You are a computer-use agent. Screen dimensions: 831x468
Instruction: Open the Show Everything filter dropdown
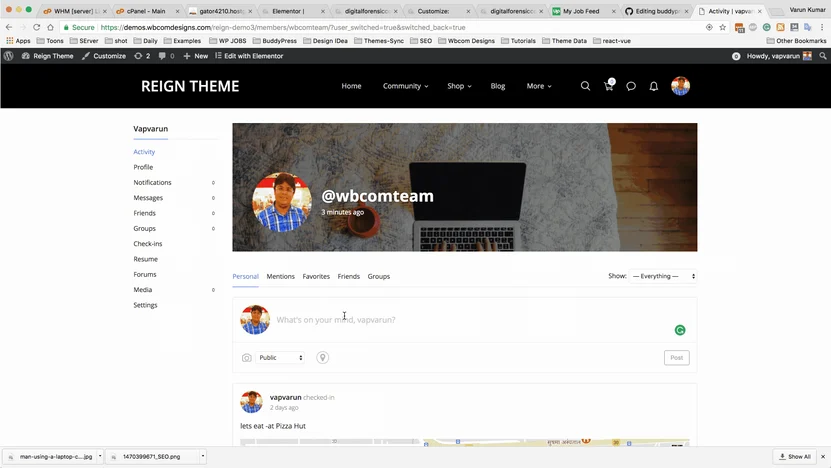pos(663,276)
